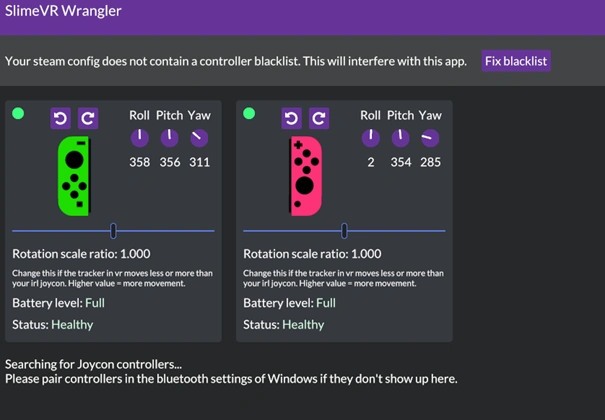Click the green left joycon image
Viewport: 605px width, 420px height.
click(x=74, y=174)
